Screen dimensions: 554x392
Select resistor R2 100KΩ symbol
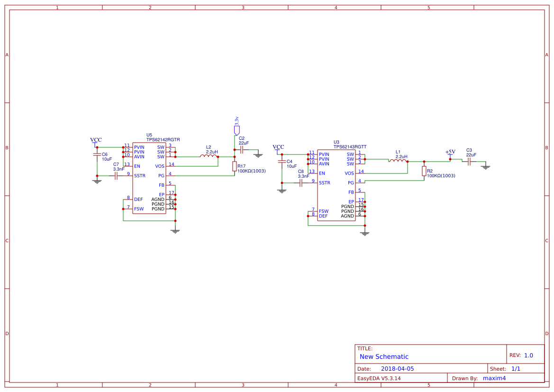(x=423, y=172)
